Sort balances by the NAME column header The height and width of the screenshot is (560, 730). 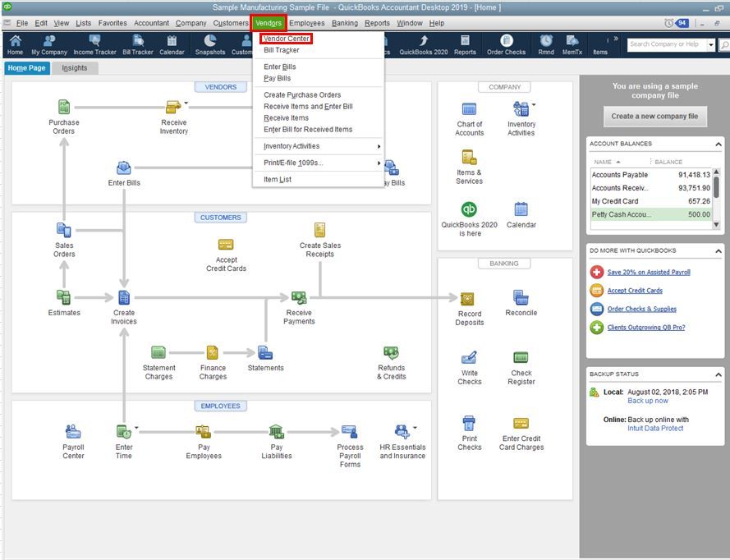point(607,162)
